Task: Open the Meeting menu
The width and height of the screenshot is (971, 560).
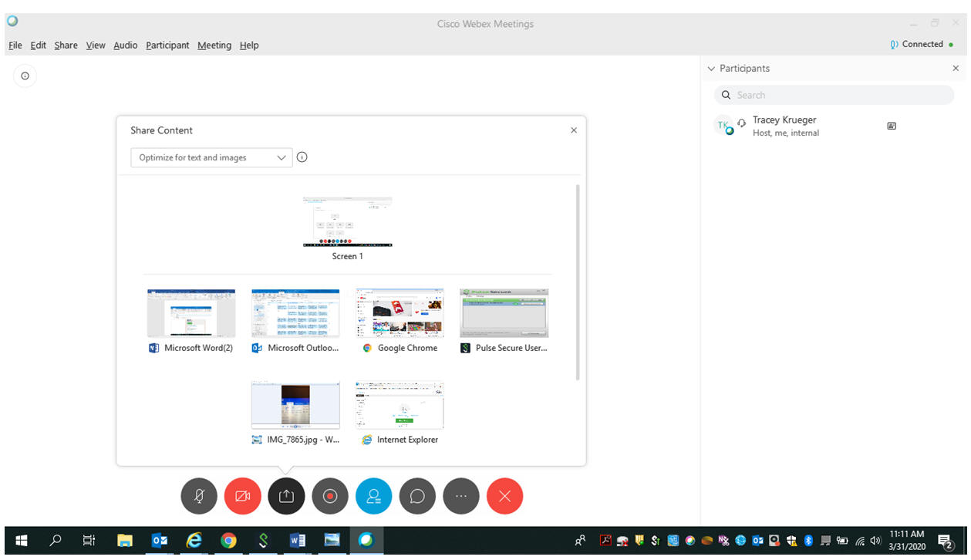Action: (x=214, y=46)
